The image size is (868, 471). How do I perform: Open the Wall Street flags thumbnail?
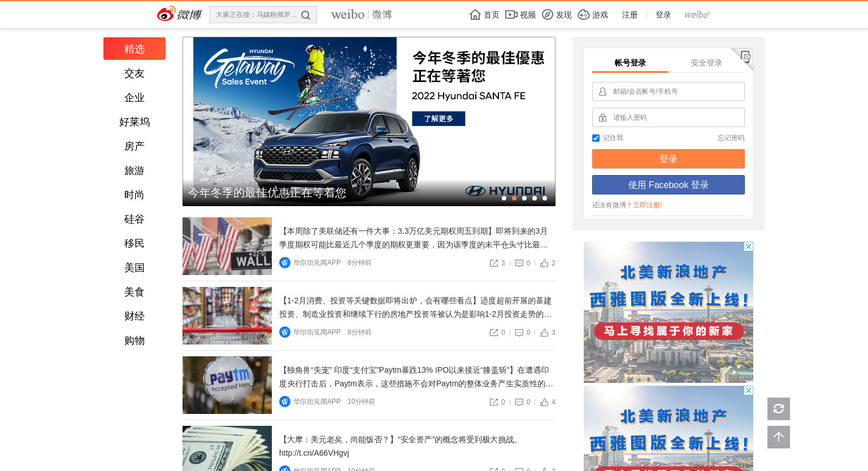(x=227, y=246)
